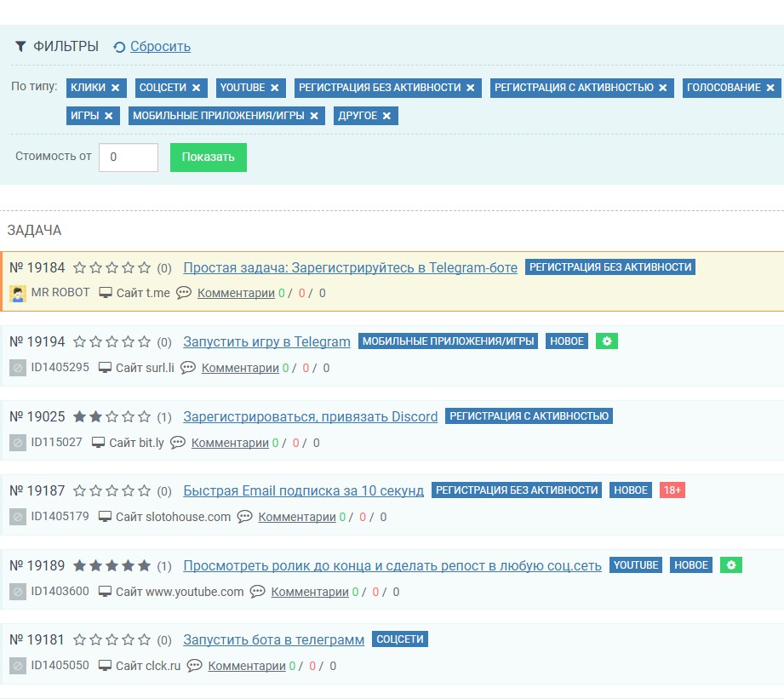This screenshot has height=699, width=784.
Task: Rate task 19181 with five stars
Action: click(145, 640)
